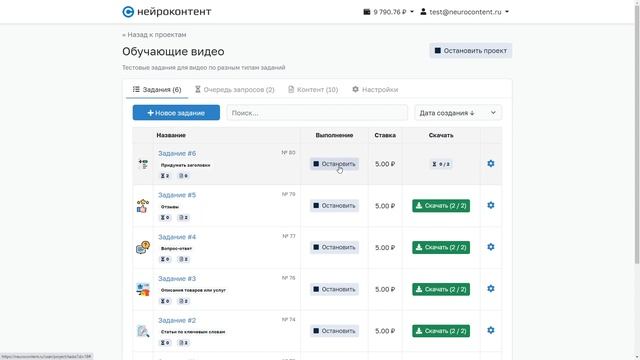
Task: Open settings gear for Задание #3
Action: (491, 289)
